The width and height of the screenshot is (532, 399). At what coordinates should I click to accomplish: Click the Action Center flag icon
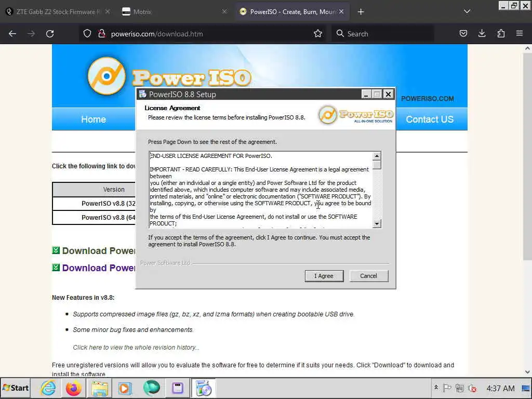pyautogui.click(x=447, y=388)
